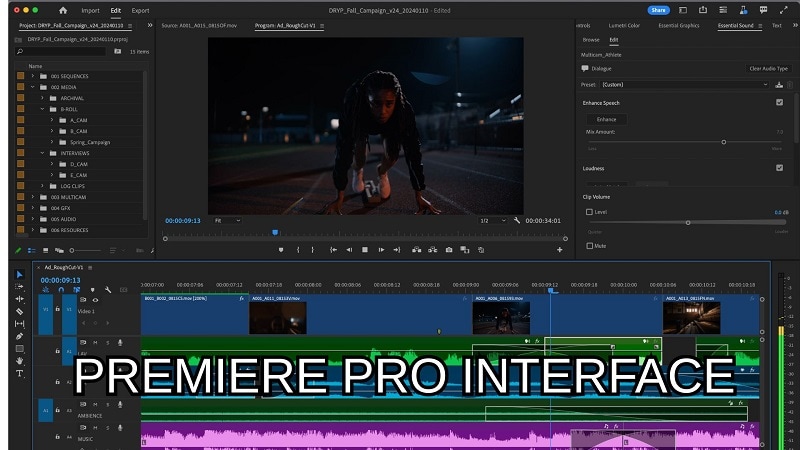Select the Selection tool arrow
Screen dimensions: 800x450
(x=19, y=274)
